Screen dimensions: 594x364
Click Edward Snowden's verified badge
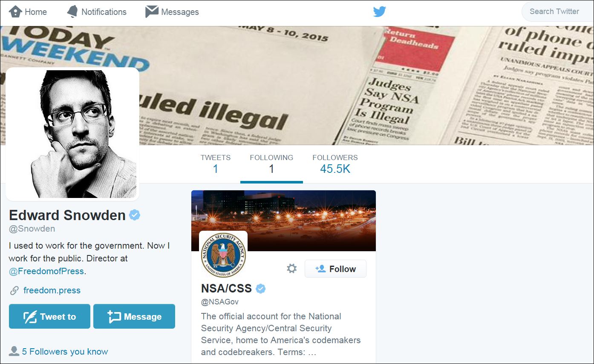[x=135, y=215]
